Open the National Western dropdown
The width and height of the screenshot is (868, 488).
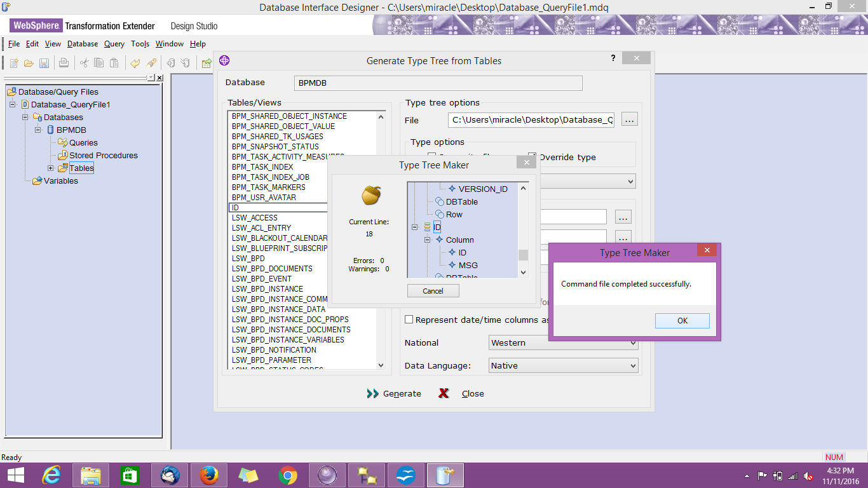coord(632,342)
